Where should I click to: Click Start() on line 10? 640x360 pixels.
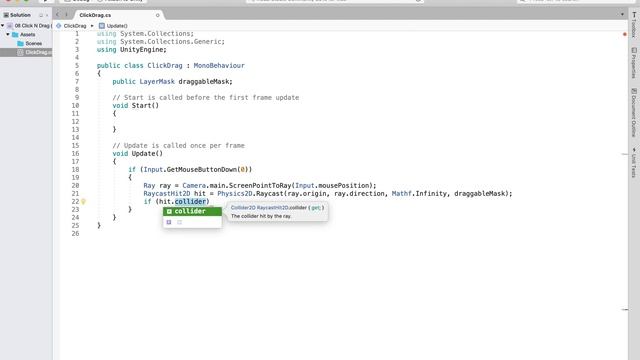tap(145, 105)
